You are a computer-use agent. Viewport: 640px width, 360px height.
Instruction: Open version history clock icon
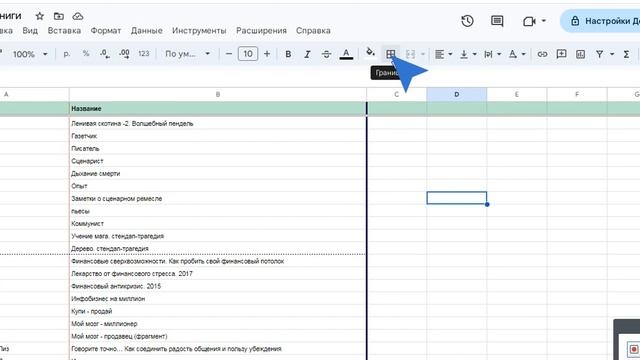467,21
